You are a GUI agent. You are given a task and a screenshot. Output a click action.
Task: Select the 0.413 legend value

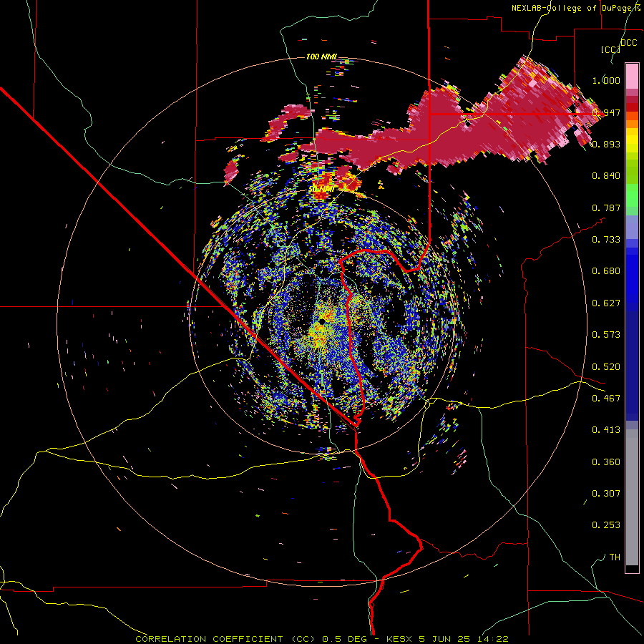pos(606,429)
